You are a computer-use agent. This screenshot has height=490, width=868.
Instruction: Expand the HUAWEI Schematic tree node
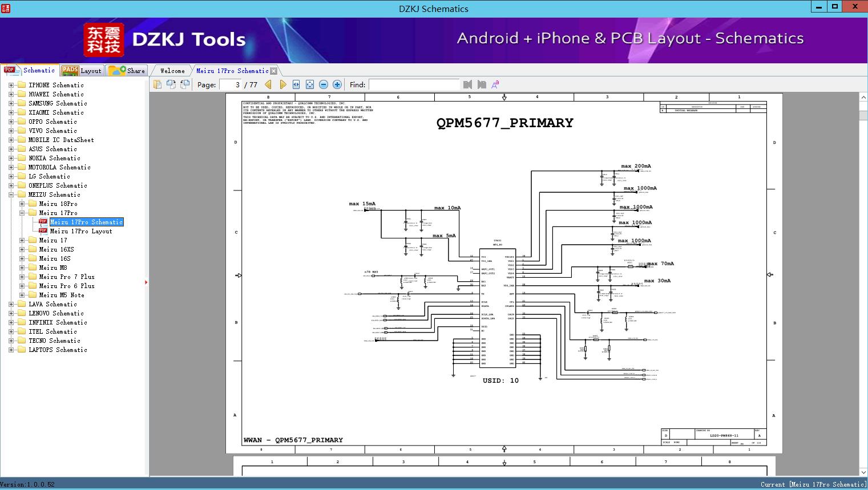(x=11, y=94)
